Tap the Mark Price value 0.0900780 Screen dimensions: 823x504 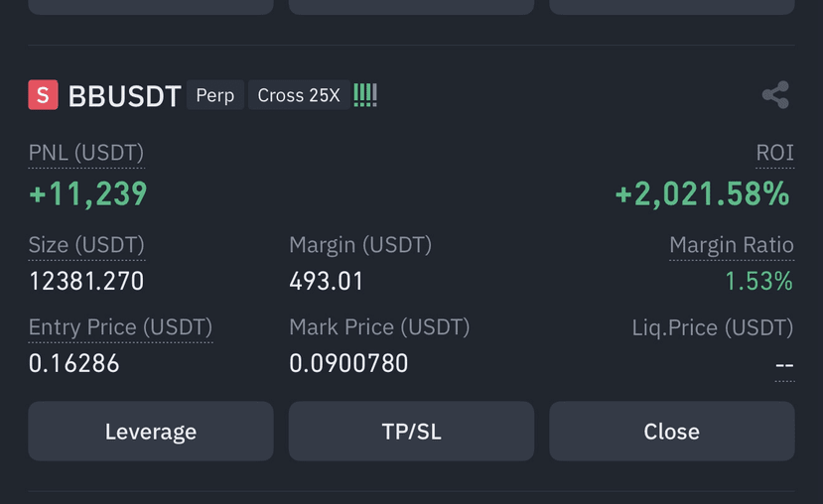point(348,363)
